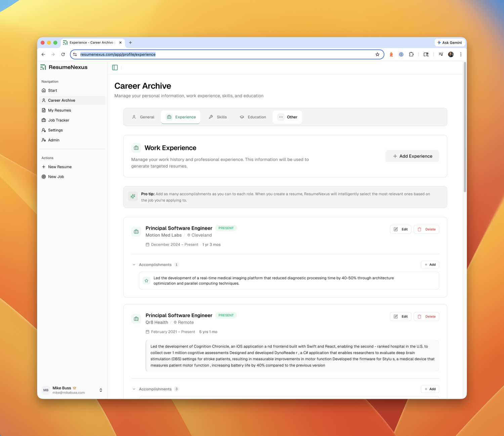Select the Job Tracker briefcase icon

point(43,120)
